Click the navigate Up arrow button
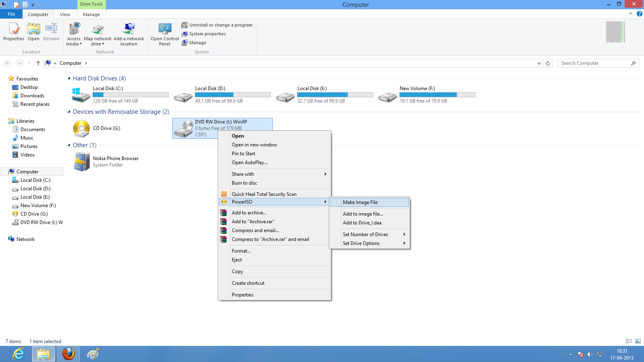This screenshot has height=362, width=644. click(38, 63)
